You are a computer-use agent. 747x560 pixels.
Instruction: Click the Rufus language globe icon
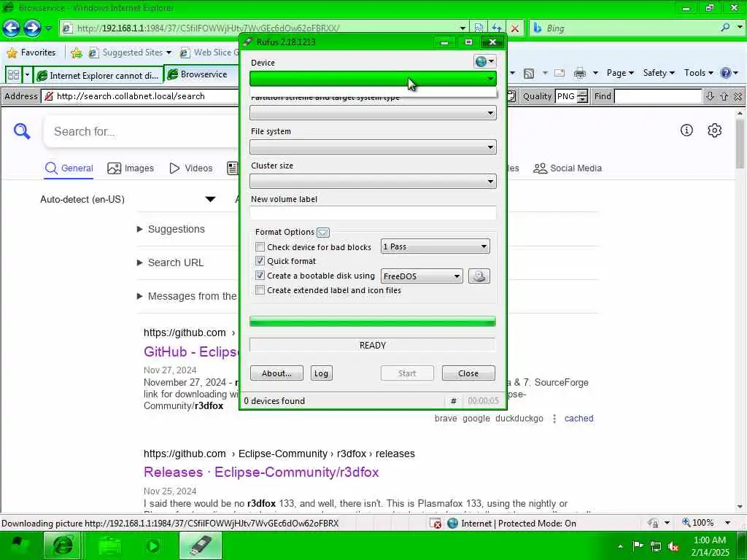point(484,61)
